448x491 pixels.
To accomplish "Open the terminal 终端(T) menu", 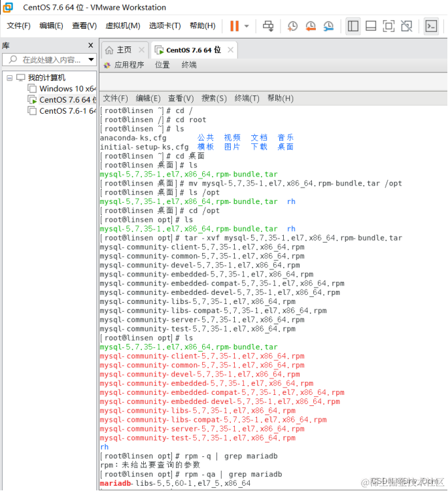I will click(x=247, y=98).
